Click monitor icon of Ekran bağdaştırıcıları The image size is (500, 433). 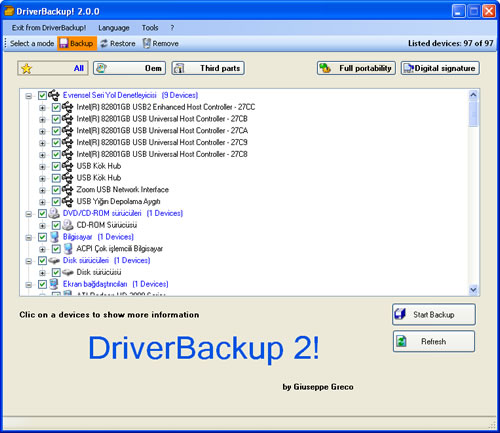click(54, 284)
